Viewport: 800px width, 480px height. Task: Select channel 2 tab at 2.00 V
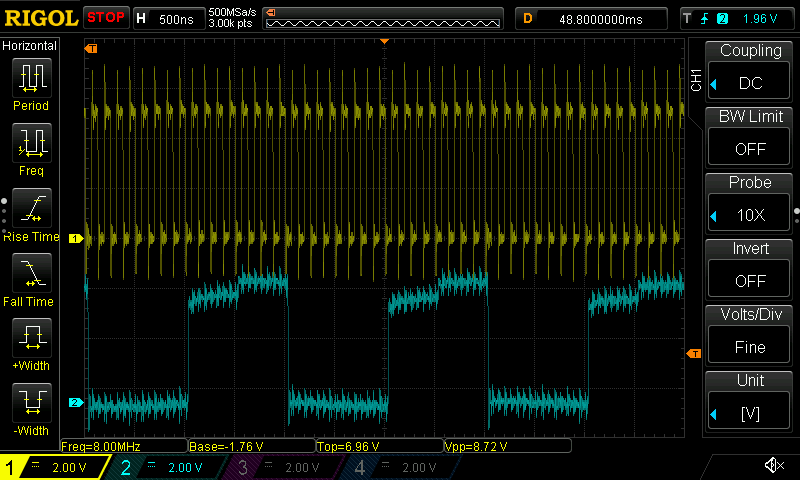click(168, 467)
